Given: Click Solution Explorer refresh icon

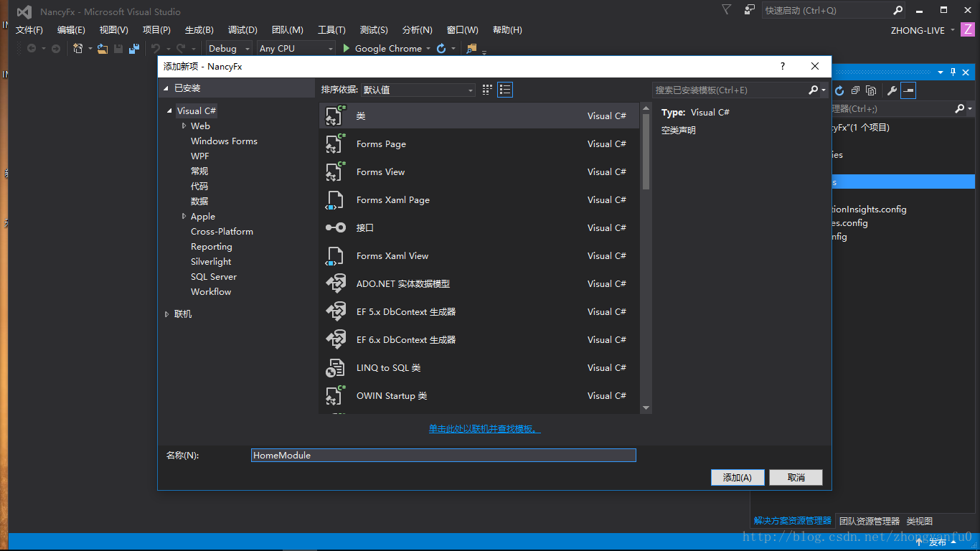Looking at the screenshot, I should pos(839,90).
